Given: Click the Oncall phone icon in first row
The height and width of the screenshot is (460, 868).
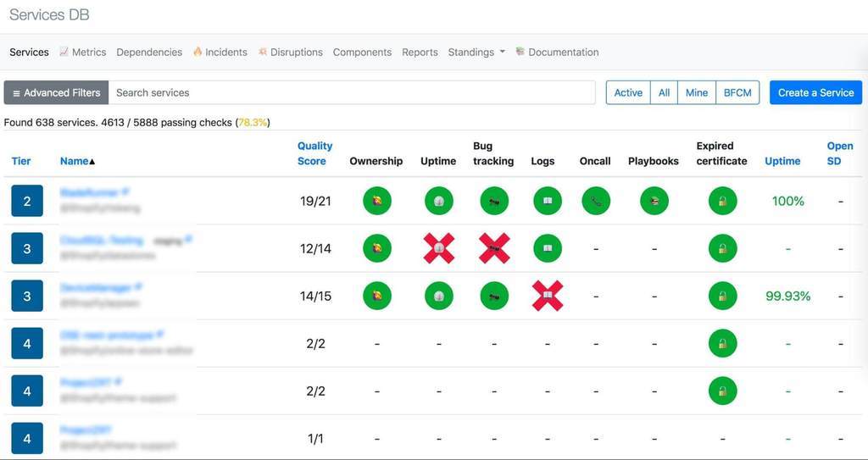Looking at the screenshot, I should tap(595, 201).
